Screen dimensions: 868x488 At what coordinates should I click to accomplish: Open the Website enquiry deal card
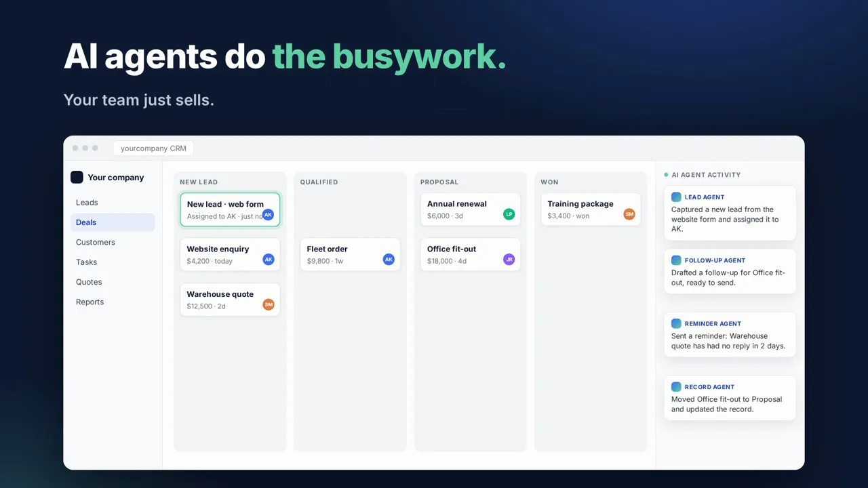[230, 254]
